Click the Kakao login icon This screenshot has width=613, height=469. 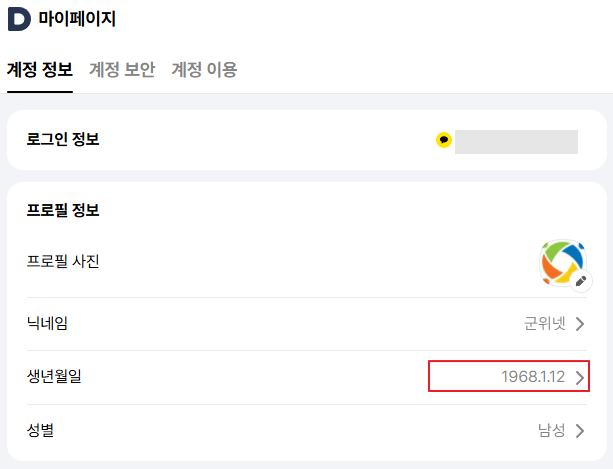[x=444, y=140]
